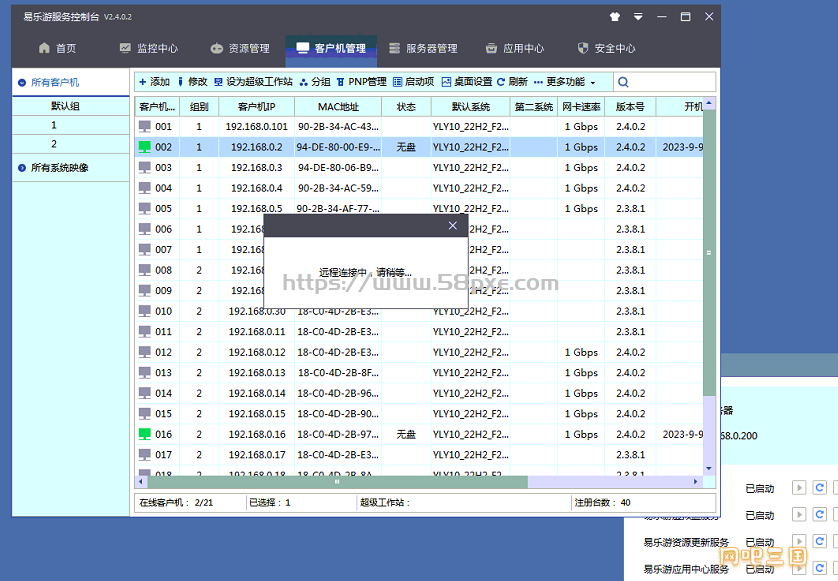The width and height of the screenshot is (838, 581).
Task: Switch to the 监控中心 tab
Action: point(149,49)
